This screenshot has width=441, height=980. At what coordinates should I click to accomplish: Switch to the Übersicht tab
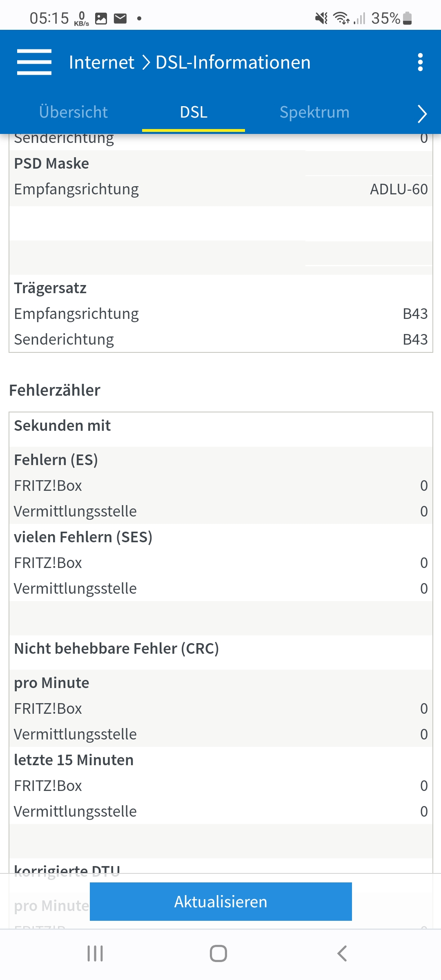pos(73,112)
